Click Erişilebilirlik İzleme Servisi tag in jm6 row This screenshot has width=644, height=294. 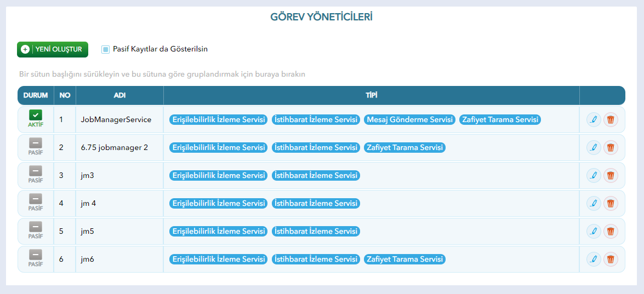pyautogui.click(x=219, y=259)
